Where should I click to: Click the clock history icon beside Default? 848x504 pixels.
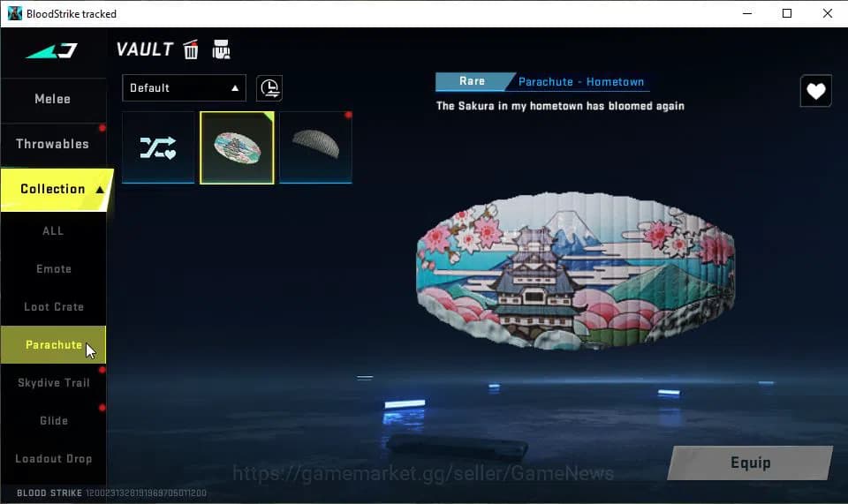[269, 87]
